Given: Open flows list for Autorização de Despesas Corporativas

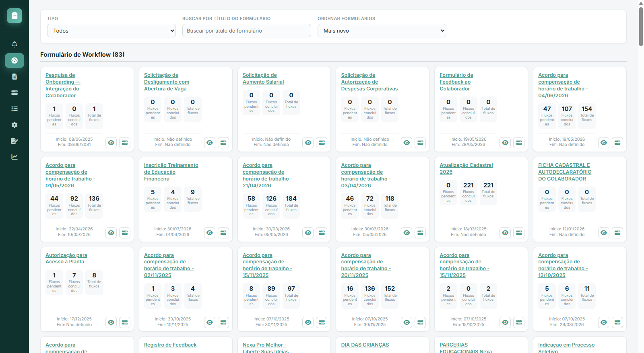Looking at the screenshot, I should click(420, 143).
